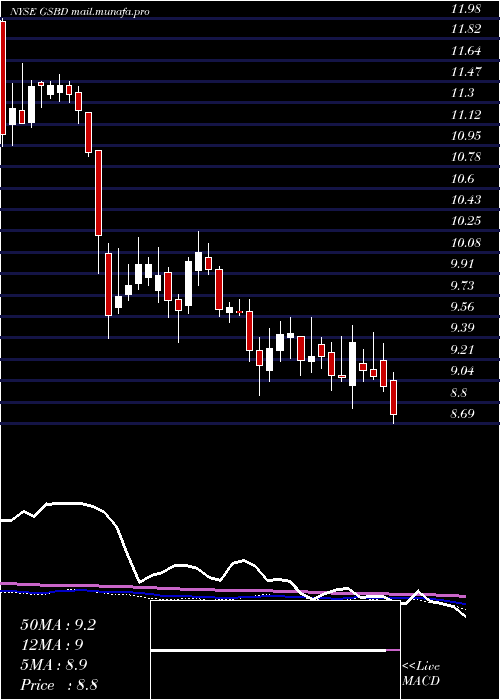Click the 8.69 price axis label
The height and width of the screenshot is (700, 500).
coord(462,413)
